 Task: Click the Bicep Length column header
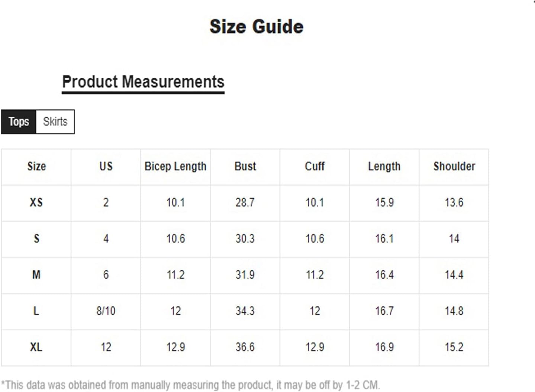[x=175, y=167]
